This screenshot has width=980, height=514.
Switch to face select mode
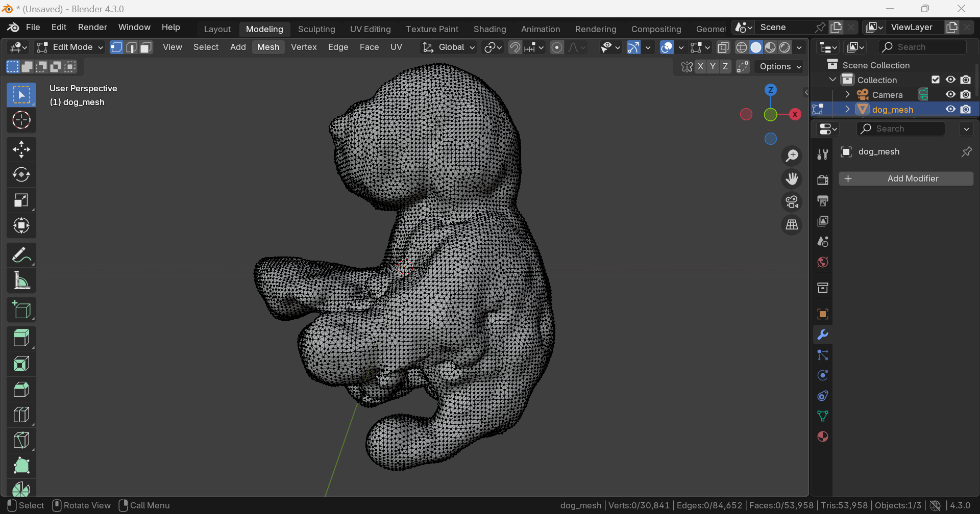[146, 47]
